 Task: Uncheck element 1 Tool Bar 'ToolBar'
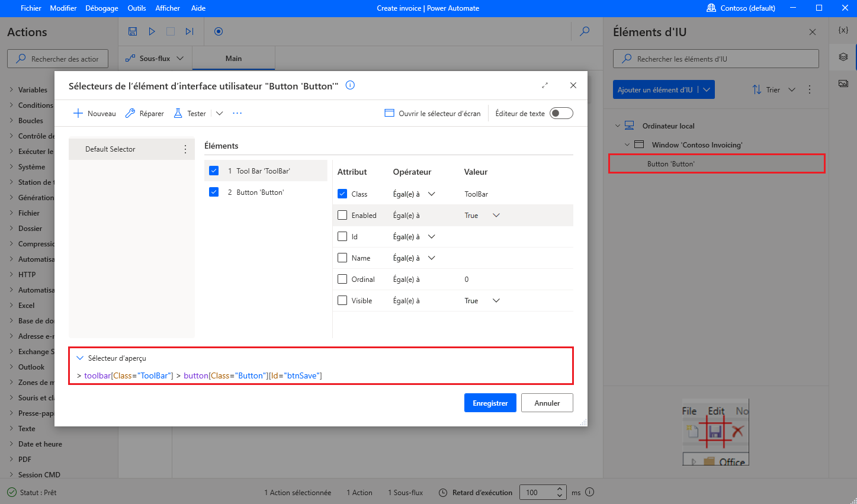point(214,171)
